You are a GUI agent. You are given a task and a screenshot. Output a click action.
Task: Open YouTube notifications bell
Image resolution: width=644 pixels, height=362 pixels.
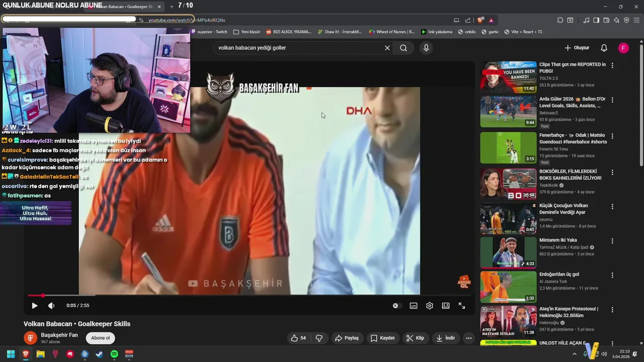(604, 48)
